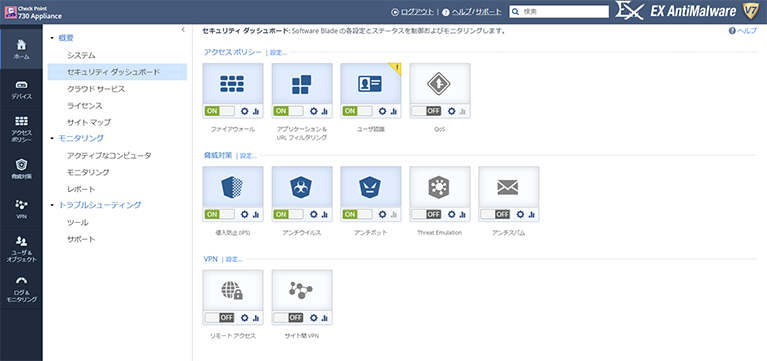The height and width of the screenshot is (361, 767).
Task: Turn off the Firewall ON switch
Action: (220, 111)
